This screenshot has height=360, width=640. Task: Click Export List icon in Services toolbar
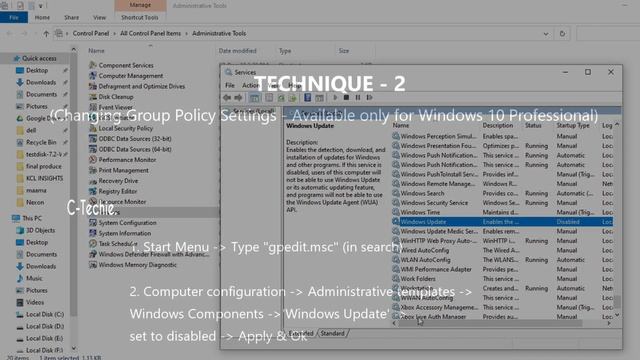click(x=293, y=98)
